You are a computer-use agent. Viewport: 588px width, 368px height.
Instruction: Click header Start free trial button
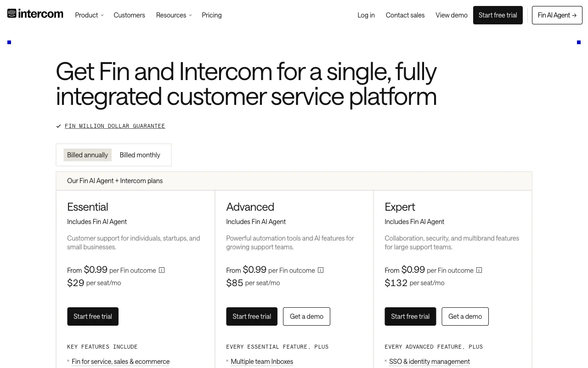coord(498,15)
